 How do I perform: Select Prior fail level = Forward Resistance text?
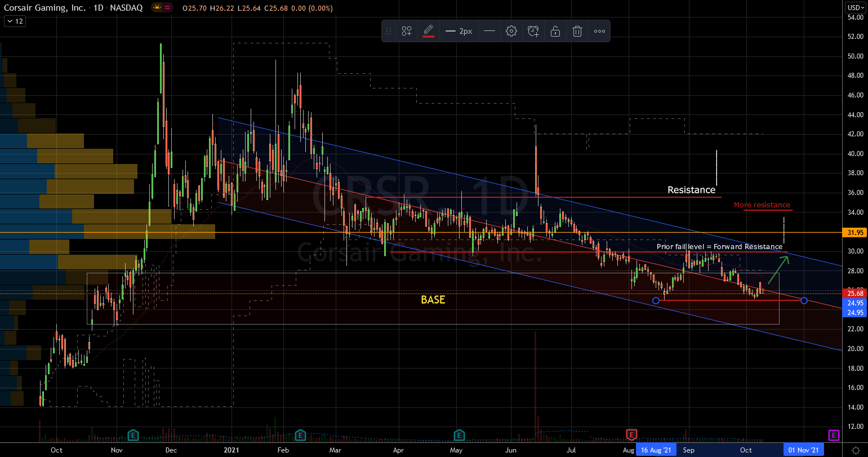click(719, 247)
